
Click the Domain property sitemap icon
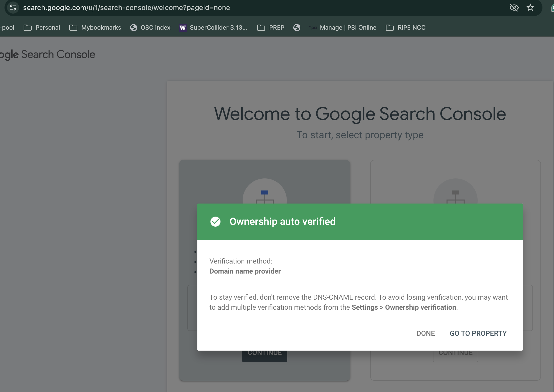coord(264,196)
